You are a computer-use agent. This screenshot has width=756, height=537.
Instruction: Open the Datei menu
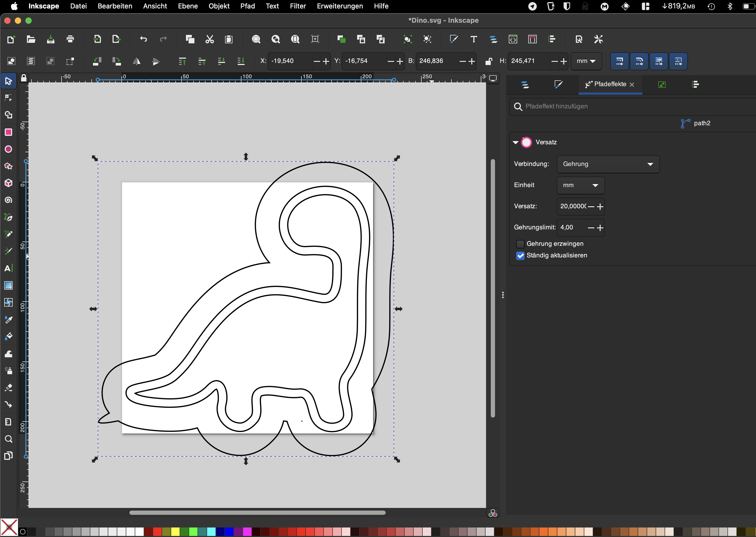78,6
